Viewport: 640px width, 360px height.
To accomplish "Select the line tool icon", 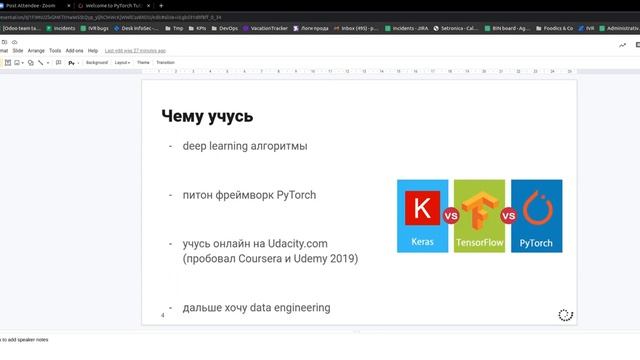I will coord(40,62).
